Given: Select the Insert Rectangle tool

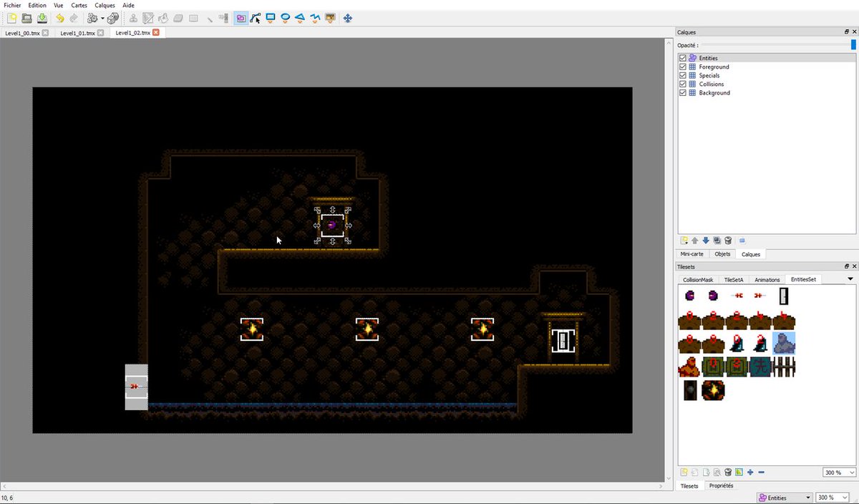Looking at the screenshot, I should [271, 18].
